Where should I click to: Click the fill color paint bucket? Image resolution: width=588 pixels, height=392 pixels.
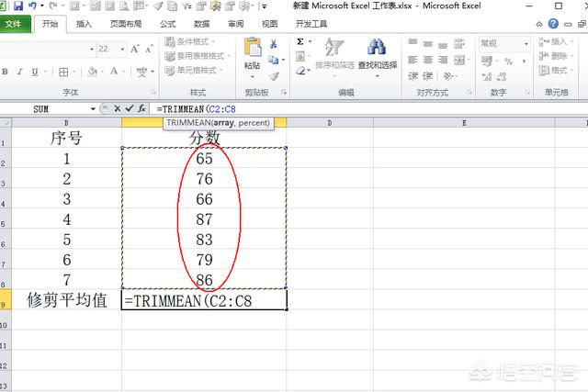92,72
